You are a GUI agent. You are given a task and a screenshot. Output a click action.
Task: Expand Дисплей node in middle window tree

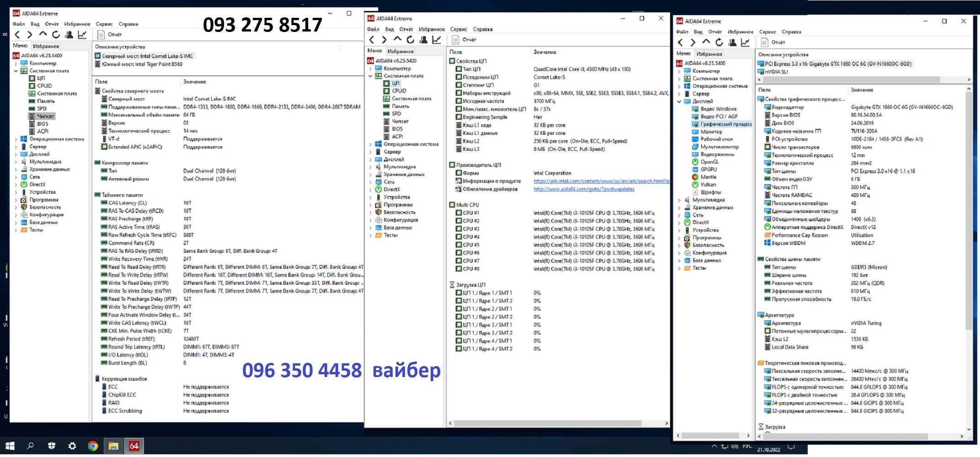click(x=370, y=159)
